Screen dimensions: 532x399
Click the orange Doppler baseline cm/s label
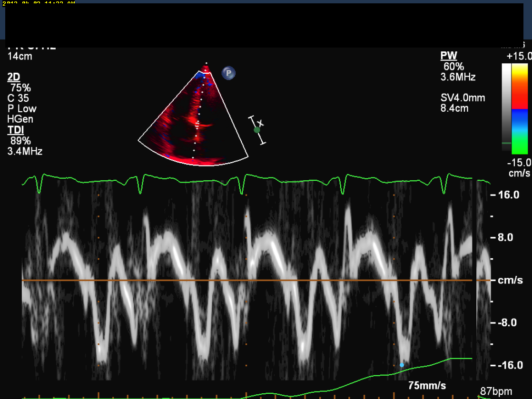click(x=510, y=281)
